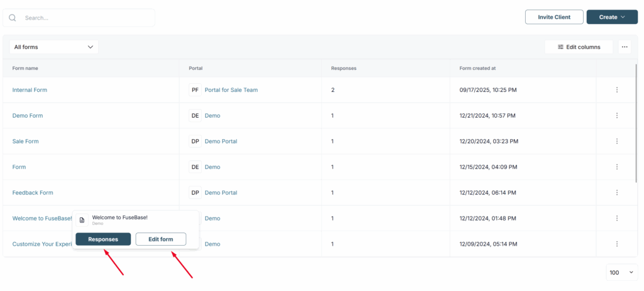
Task: Open table options ellipsis beside Edit columns
Action: click(624, 47)
